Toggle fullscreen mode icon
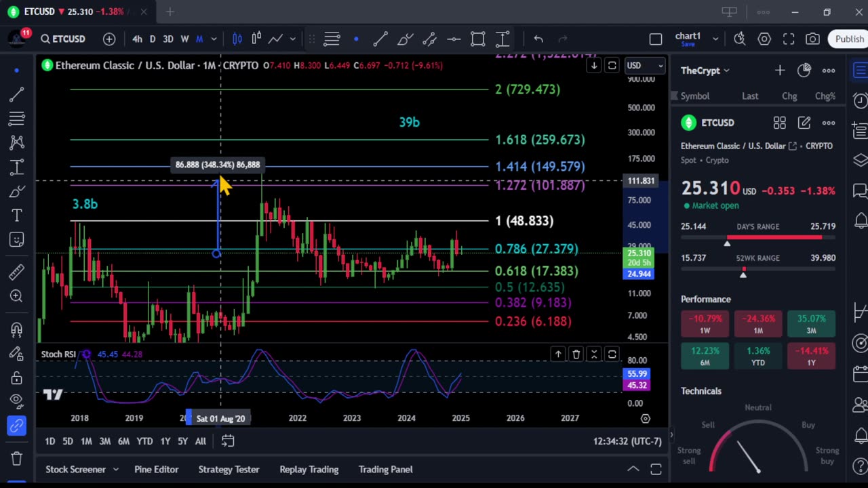Image resolution: width=868 pixels, height=488 pixels. pos(789,39)
